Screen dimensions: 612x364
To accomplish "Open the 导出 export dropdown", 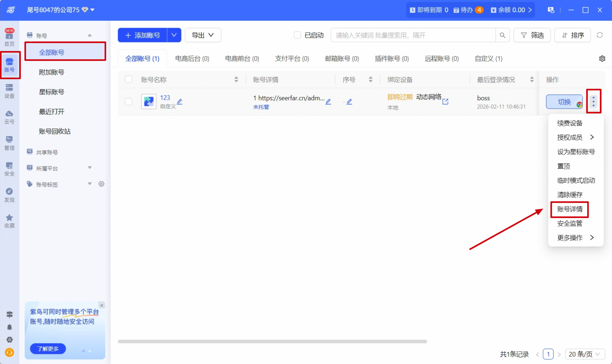I will [203, 35].
